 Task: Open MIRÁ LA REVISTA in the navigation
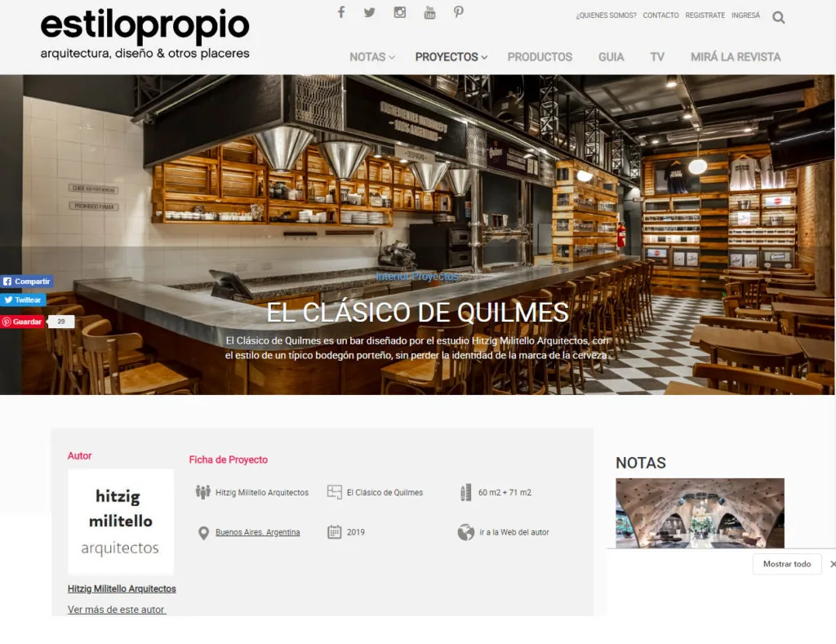736,57
